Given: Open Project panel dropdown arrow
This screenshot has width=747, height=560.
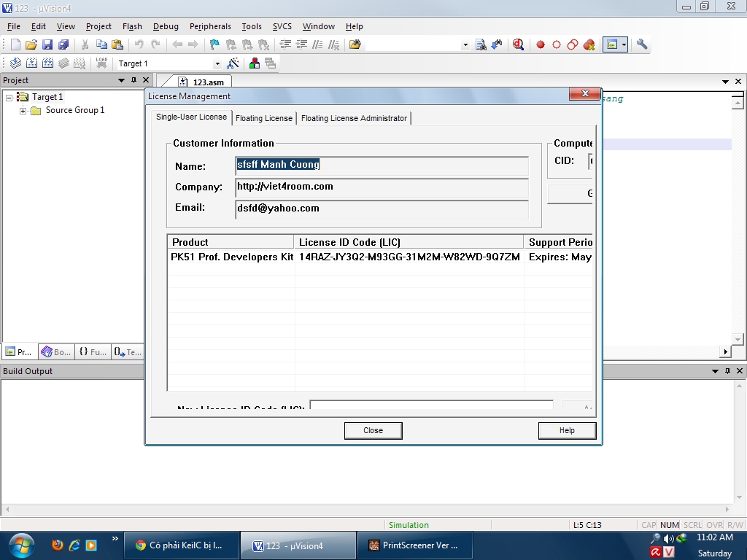Looking at the screenshot, I should click(x=122, y=80).
